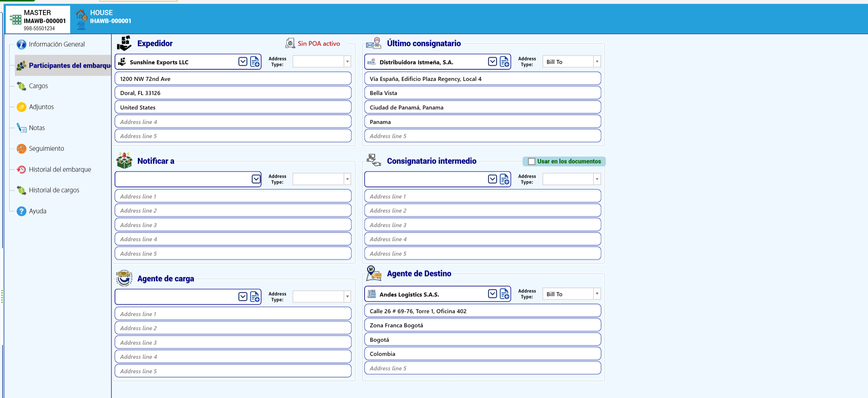Click add-entity icon for Agente de carga
This screenshot has width=868, height=398.
click(255, 297)
